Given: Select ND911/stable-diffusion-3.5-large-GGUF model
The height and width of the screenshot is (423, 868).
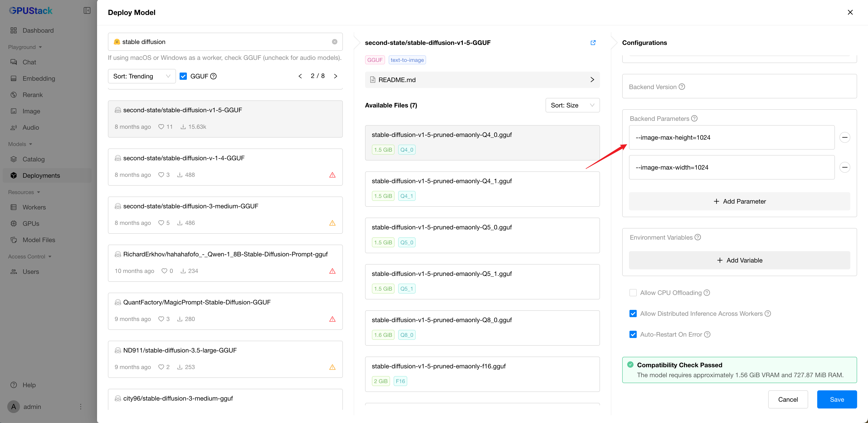Looking at the screenshot, I should pos(225,359).
